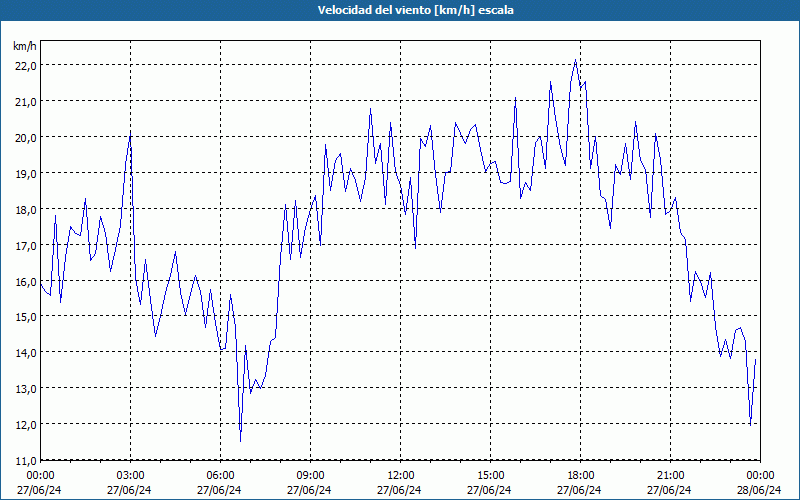Pick the '17,0' y-axis tick label
The width and height of the screenshot is (800, 500).
tap(25, 245)
